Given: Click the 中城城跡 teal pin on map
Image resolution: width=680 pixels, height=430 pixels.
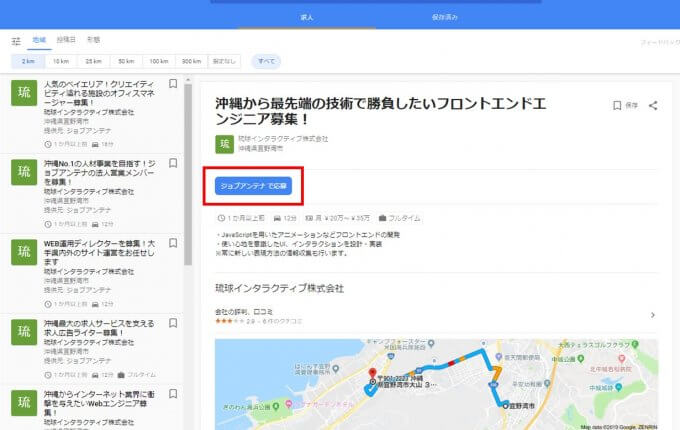Looking at the screenshot, I should point(618,388).
